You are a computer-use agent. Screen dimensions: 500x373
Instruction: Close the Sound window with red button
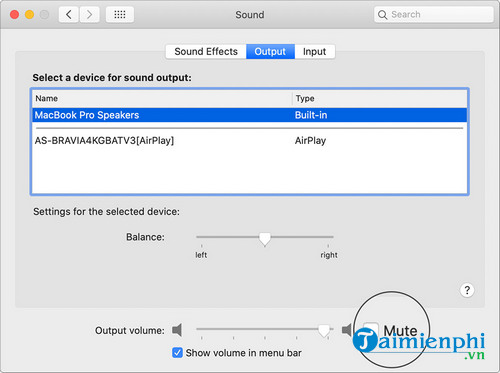coord(14,15)
